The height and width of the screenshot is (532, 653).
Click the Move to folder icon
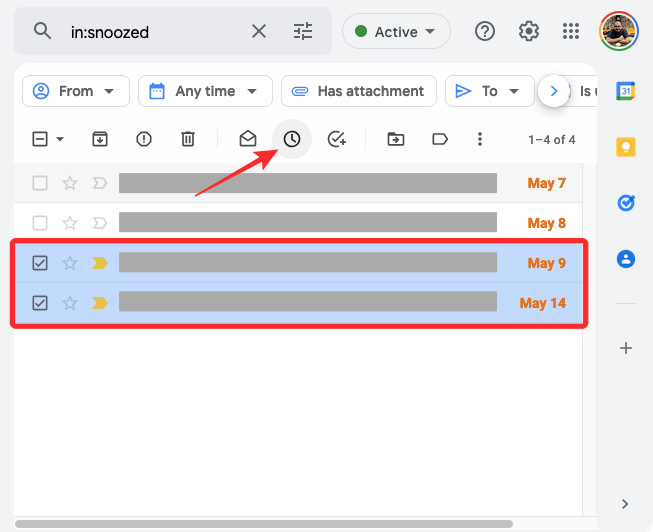click(x=396, y=139)
